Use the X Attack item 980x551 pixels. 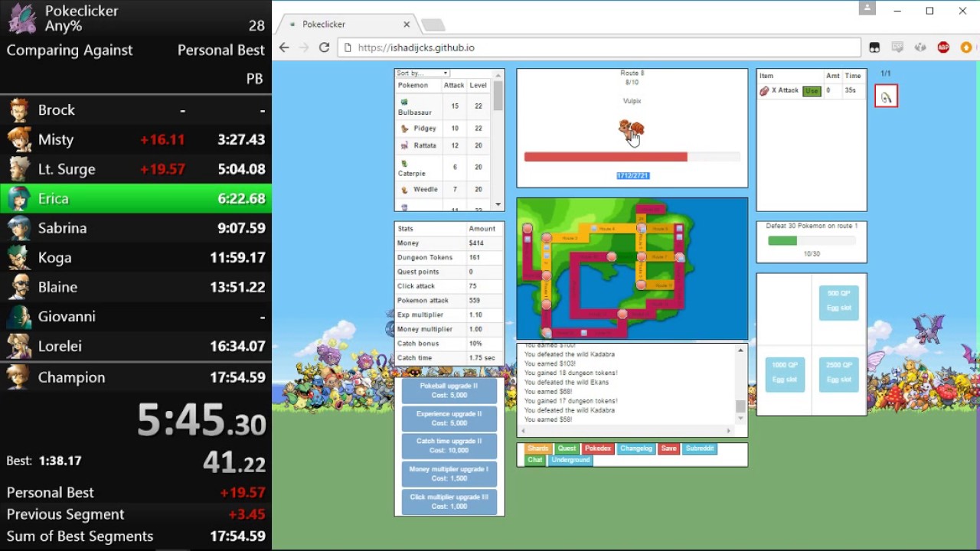(811, 91)
